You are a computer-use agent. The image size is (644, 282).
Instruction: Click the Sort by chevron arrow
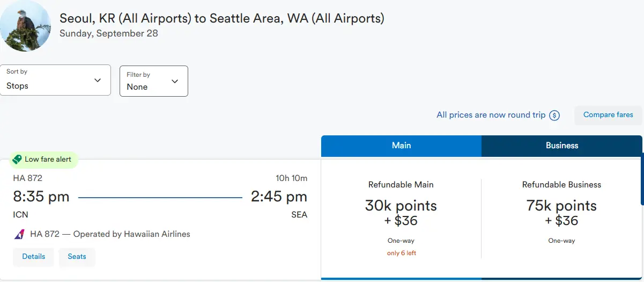(x=98, y=80)
